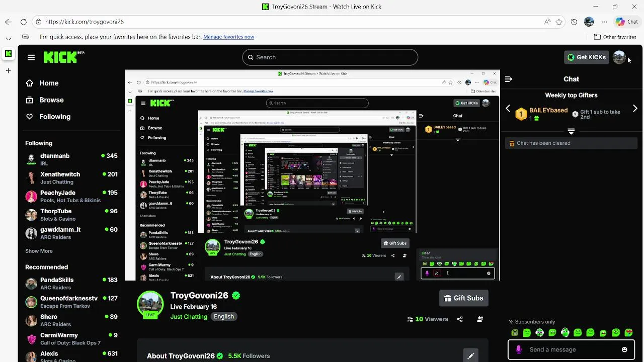Image resolution: width=644 pixels, height=362 pixels.
Task: Share the stream via share icon
Action: click(x=460, y=319)
